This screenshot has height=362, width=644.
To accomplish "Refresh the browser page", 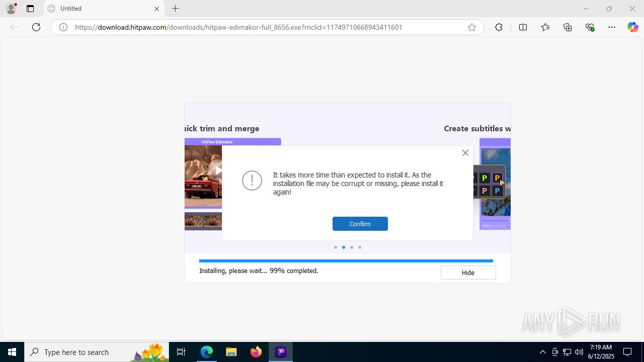I will coord(36,27).
